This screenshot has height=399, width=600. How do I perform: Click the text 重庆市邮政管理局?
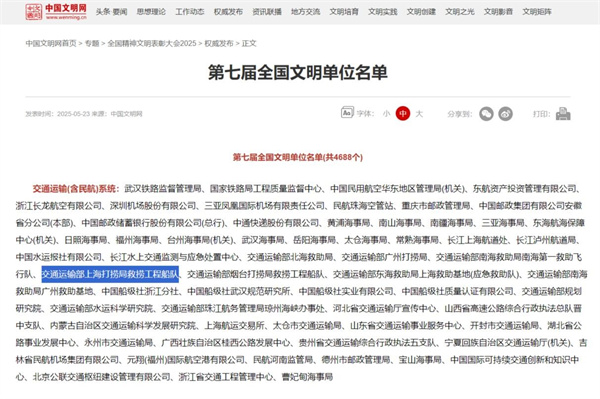click(x=436, y=206)
